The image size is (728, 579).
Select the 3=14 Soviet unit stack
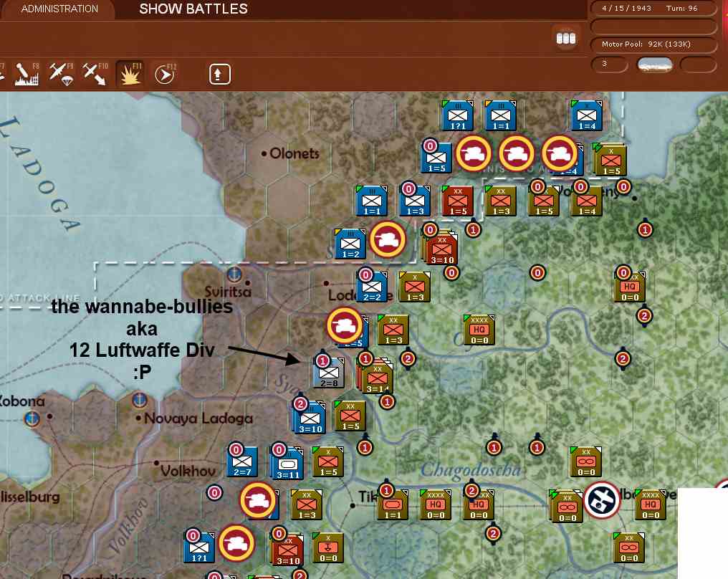375,377
